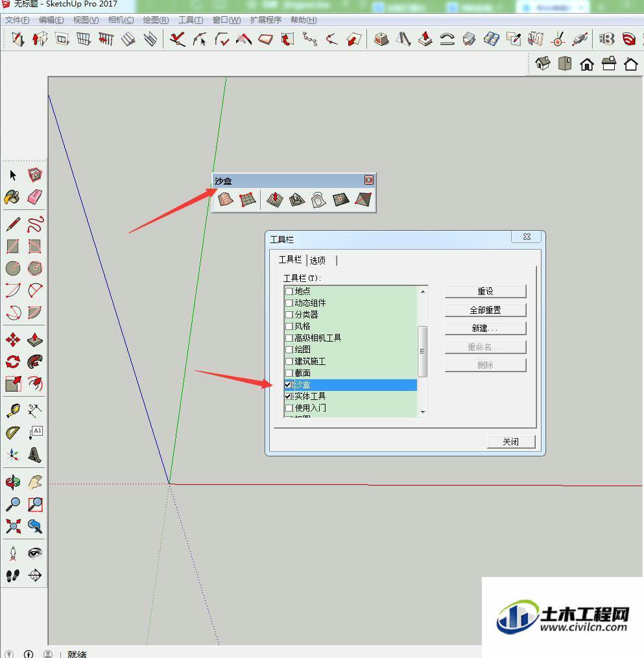Click the sign-in person icon in status bar
644x658 pixels.
tap(48, 654)
